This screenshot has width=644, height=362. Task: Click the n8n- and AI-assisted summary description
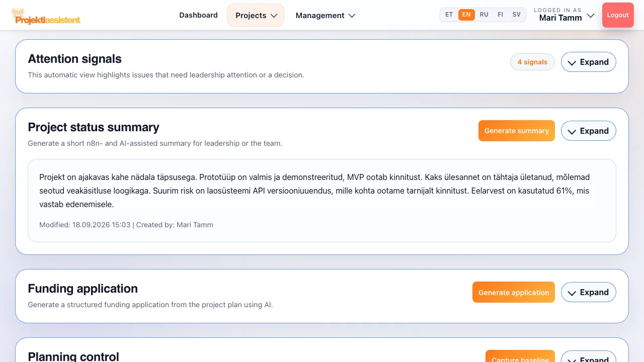[x=155, y=143]
